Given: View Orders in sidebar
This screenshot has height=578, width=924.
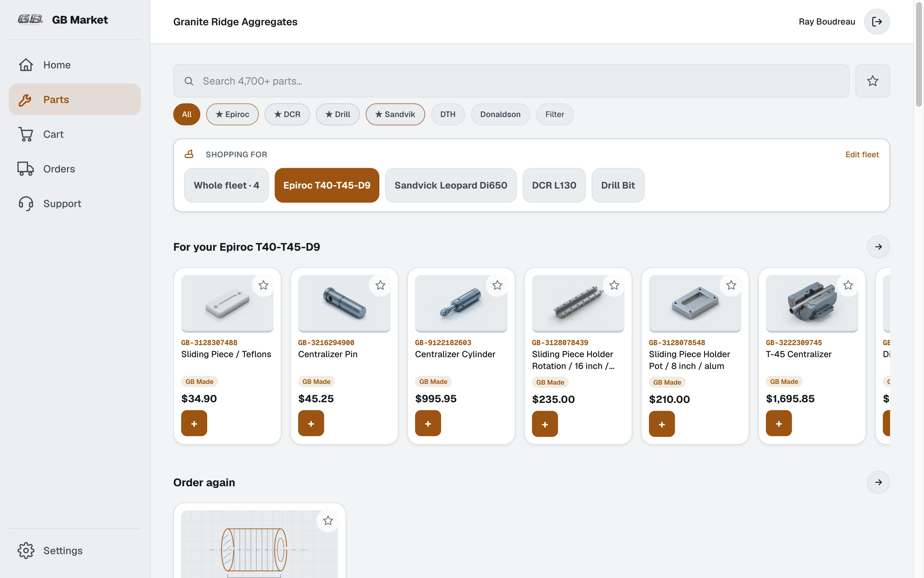Looking at the screenshot, I should (x=74, y=169).
